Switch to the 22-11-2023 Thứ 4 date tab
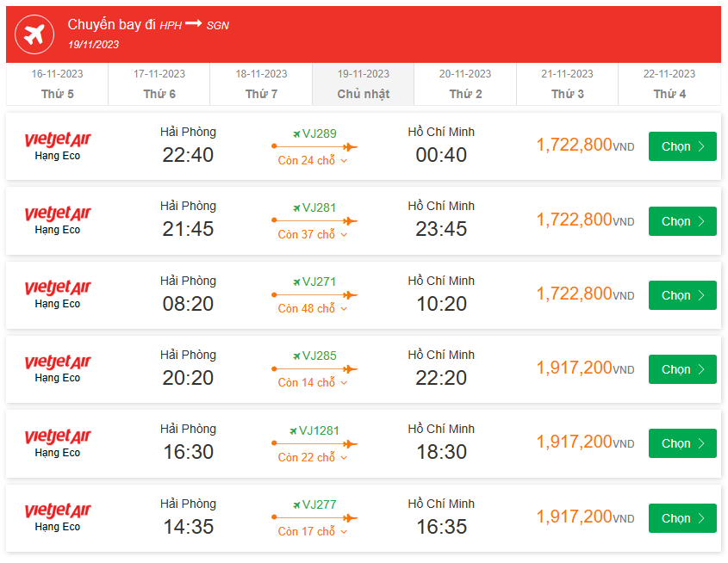The height and width of the screenshot is (563, 728). (669, 84)
